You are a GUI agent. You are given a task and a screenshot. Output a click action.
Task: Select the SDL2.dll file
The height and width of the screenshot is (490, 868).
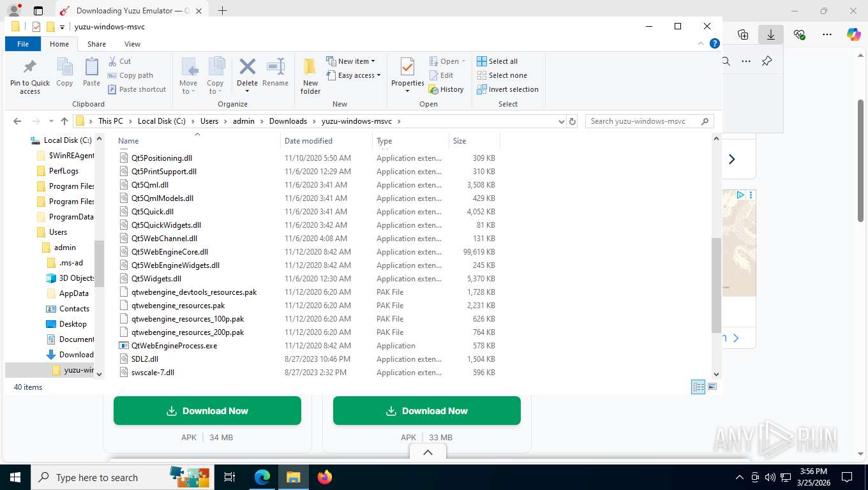(x=145, y=359)
